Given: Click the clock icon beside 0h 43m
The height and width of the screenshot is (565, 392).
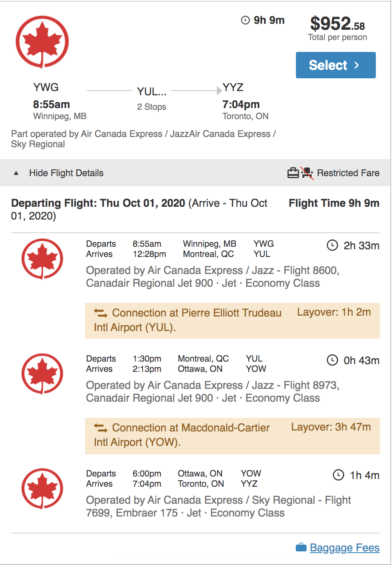Looking at the screenshot, I should (332, 360).
